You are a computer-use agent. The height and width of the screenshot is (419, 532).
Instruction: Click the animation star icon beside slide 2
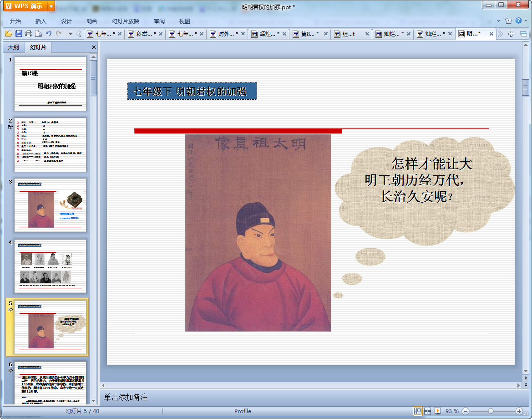point(10,127)
